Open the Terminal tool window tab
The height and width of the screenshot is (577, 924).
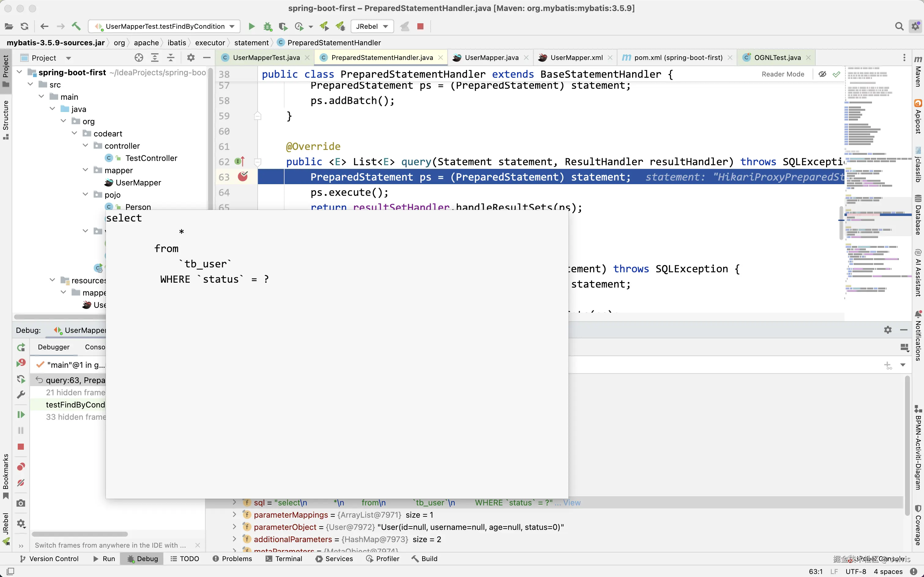pos(284,559)
